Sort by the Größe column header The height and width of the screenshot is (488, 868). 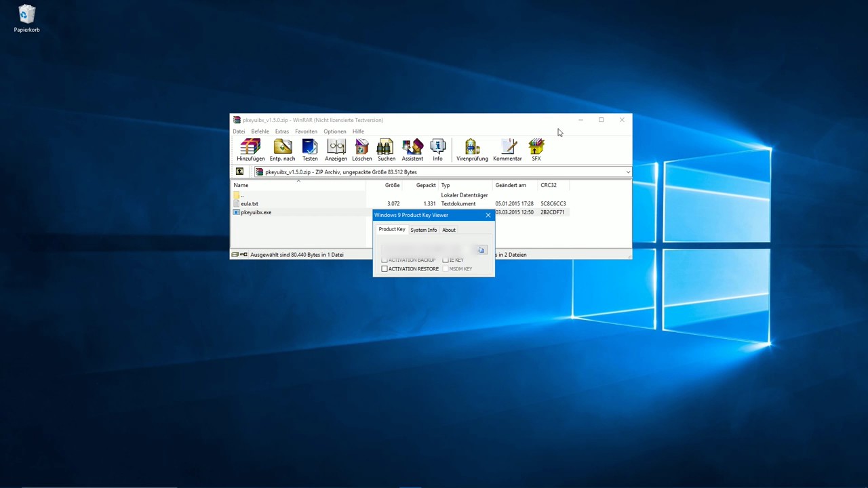click(383, 185)
